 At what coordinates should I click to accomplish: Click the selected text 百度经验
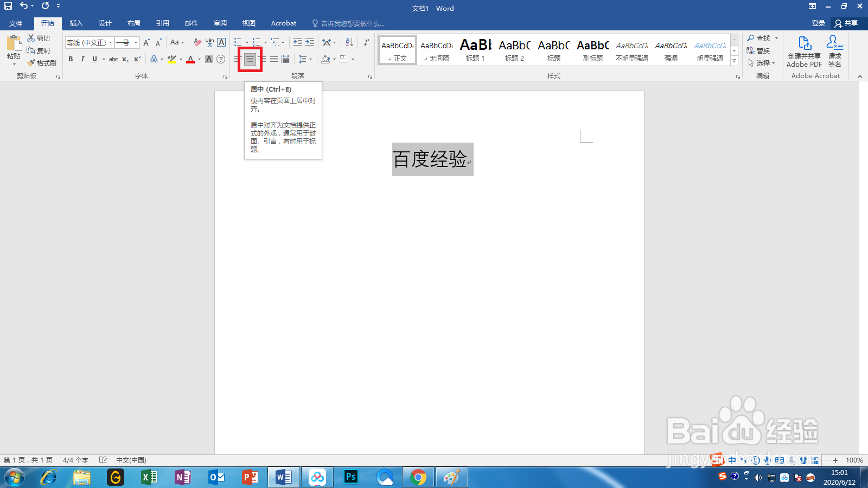pos(430,159)
